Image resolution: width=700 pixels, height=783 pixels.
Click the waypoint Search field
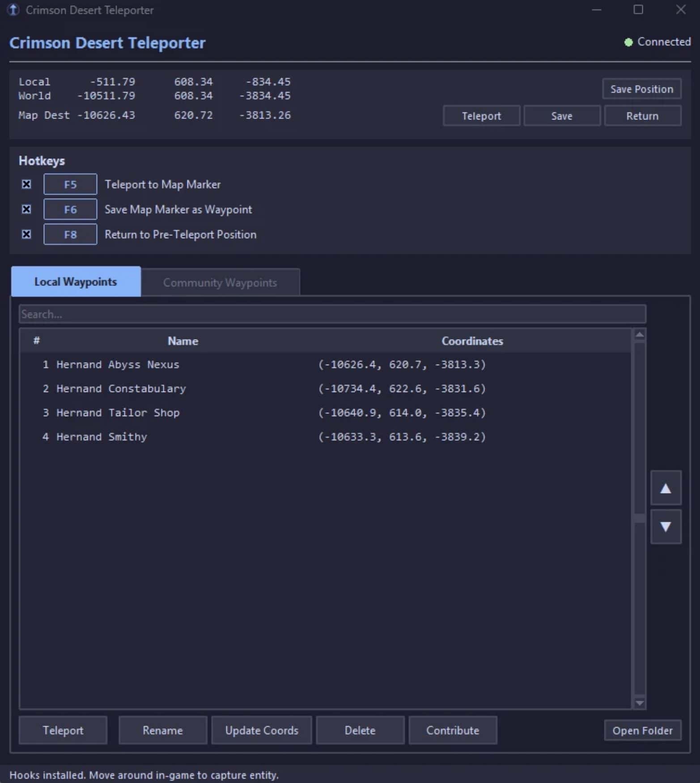tap(332, 314)
